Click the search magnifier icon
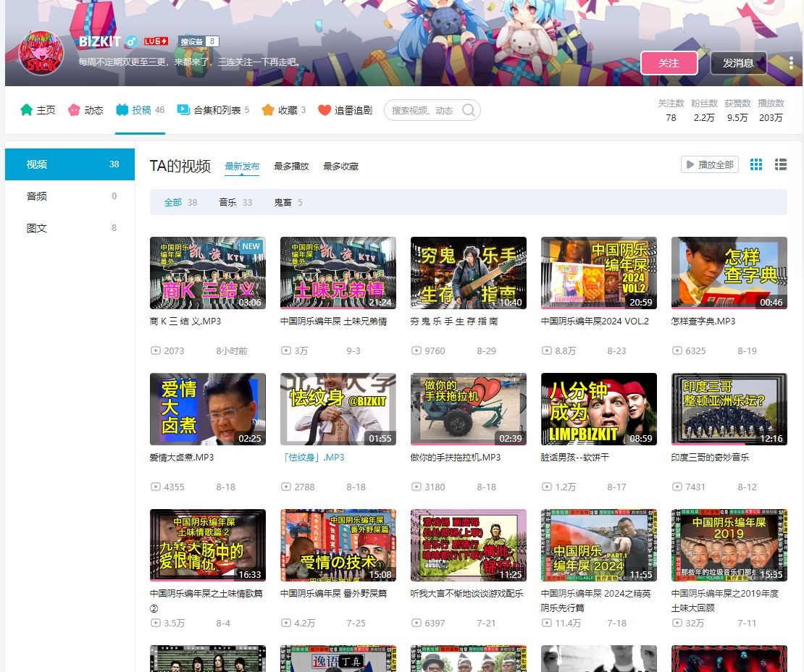This screenshot has height=672, width=804. (x=469, y=110)
